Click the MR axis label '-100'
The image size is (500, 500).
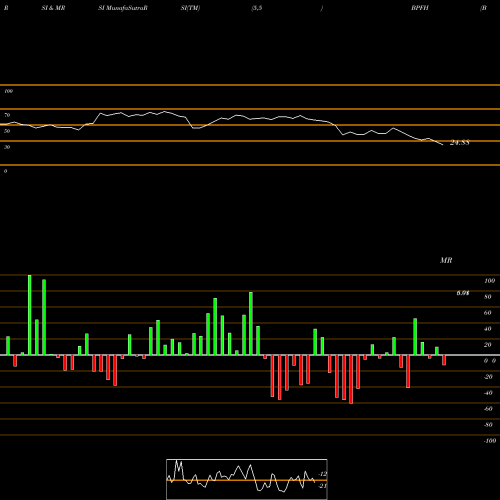(x=490, y=441)
